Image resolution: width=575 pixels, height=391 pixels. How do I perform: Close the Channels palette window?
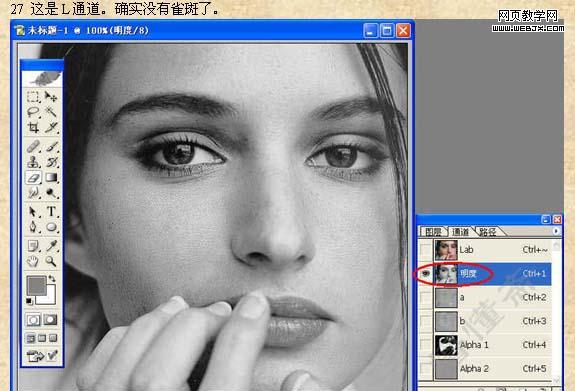(557, 220)
